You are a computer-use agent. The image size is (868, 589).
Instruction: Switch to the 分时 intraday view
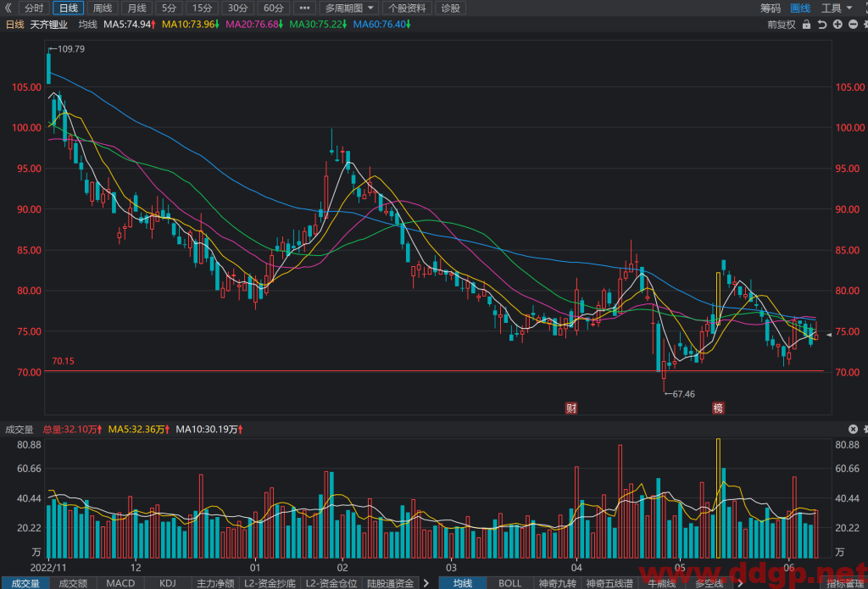tap(34, 8)
